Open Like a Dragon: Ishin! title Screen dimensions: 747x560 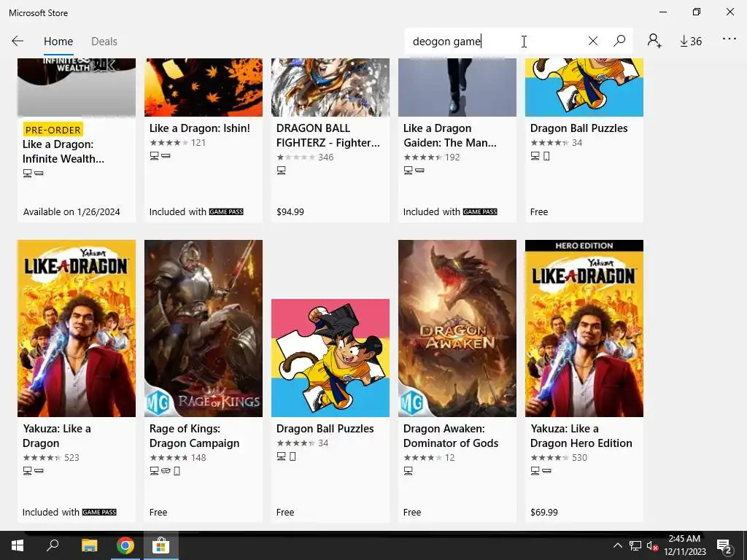(200, 128)
